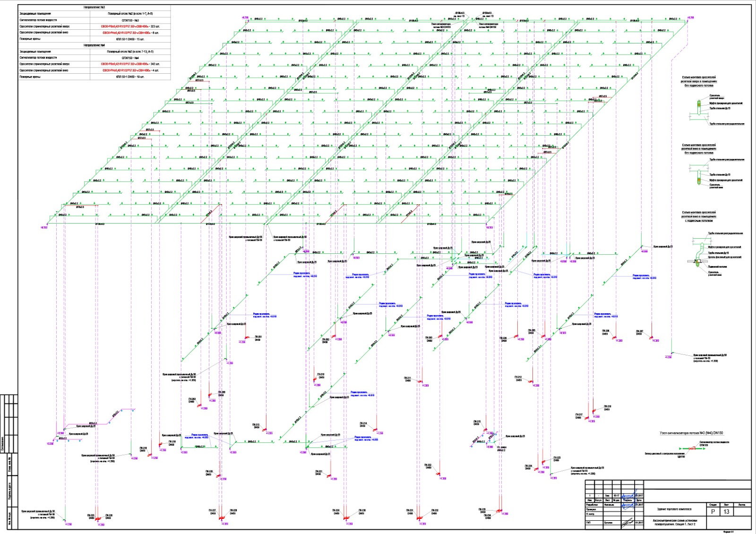Click the 'КПЛ 50-1 DN50 - 15 шт.' cell
The width and height of the screenshot is (756, 534).
coord(130,39)
